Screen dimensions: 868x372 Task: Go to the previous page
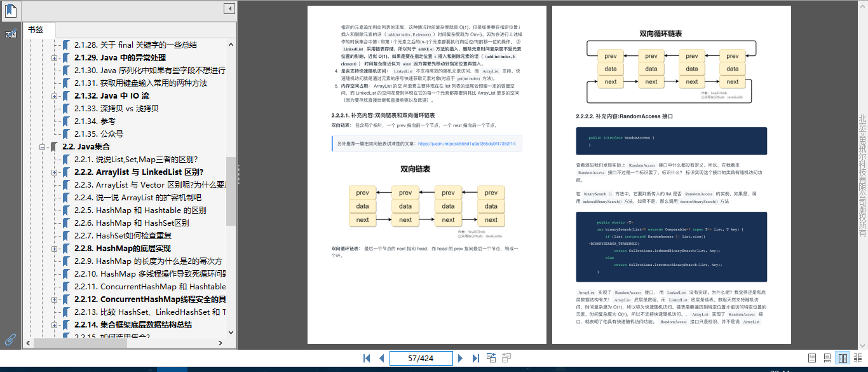tap(381, 359)
